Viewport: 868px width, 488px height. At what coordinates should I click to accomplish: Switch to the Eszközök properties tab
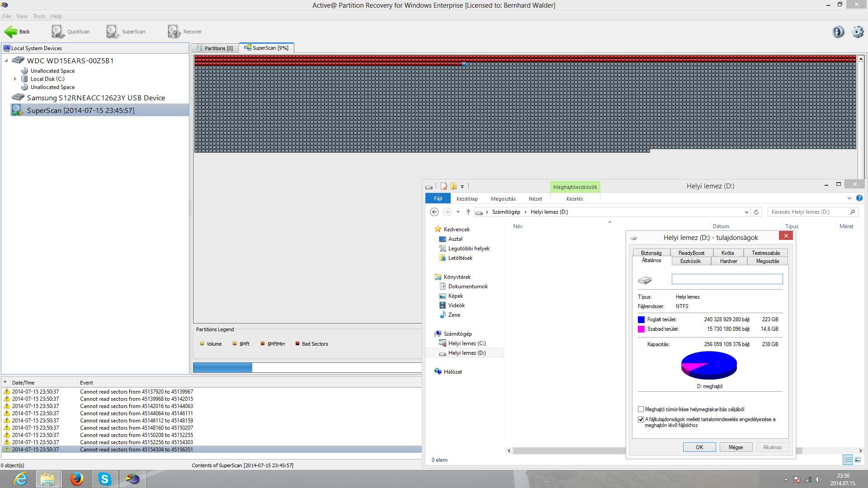(x=690, y=261)
